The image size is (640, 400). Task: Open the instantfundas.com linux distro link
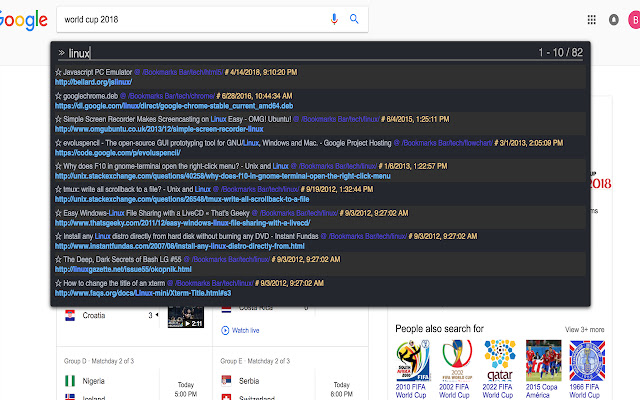(x=180, y=246)
